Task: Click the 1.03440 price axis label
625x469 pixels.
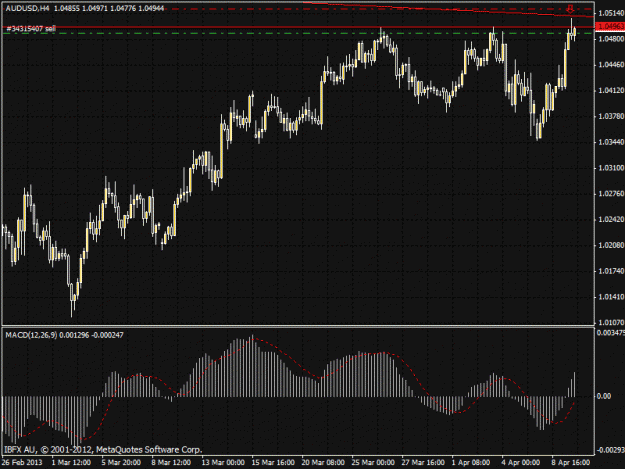Action: pyautogui.click(x=611, y=142)
